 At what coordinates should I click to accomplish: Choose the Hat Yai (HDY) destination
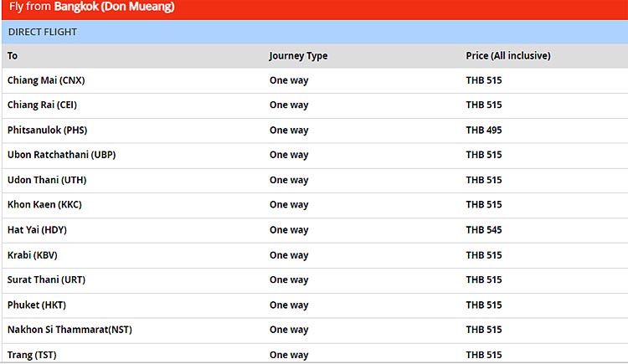(37, 230)
